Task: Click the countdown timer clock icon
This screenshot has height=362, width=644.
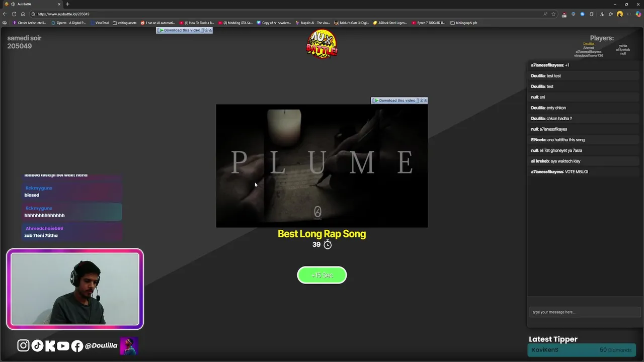Action: pyautogui.click(x=328, y=244)
